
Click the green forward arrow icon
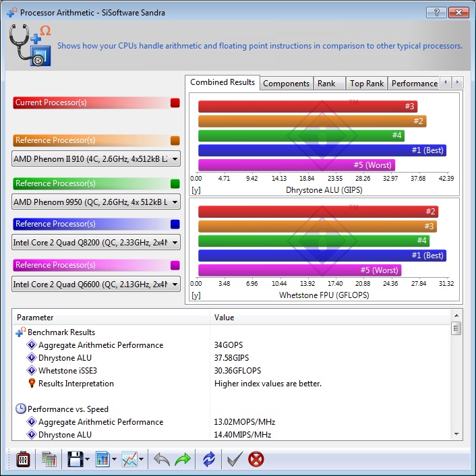coord(183,459)
